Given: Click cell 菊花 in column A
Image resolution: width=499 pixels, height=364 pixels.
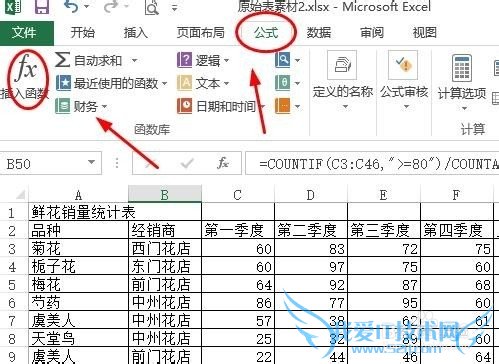Looking at the screenshot, I should [79, 248].
